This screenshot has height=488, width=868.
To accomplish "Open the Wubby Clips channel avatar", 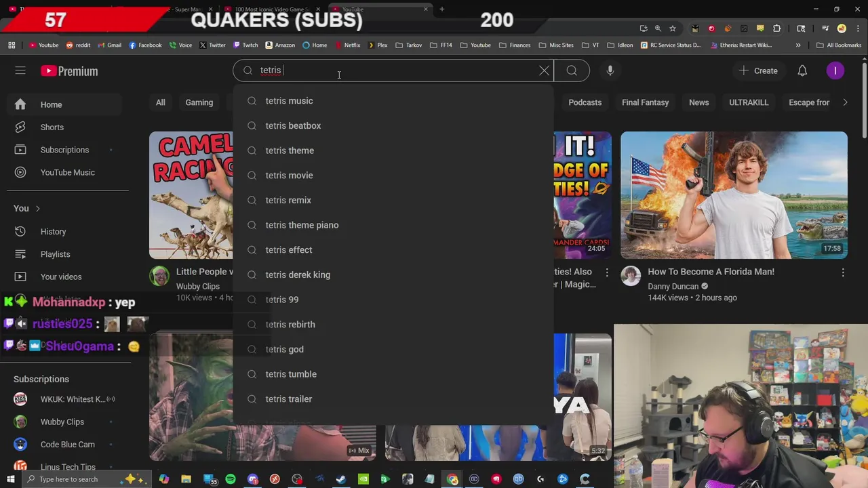I will pyautogui.click(x=159, y=277).
